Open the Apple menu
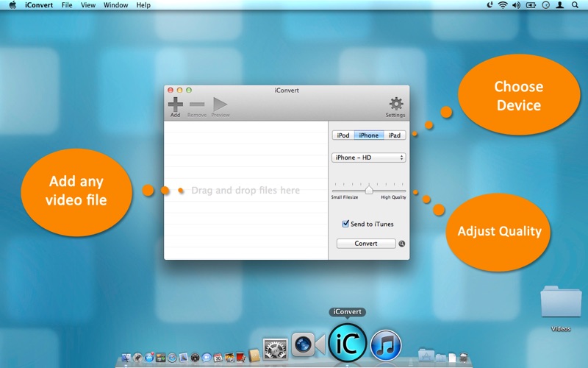This screenshot has height=368, width=588. coord(12,5)
